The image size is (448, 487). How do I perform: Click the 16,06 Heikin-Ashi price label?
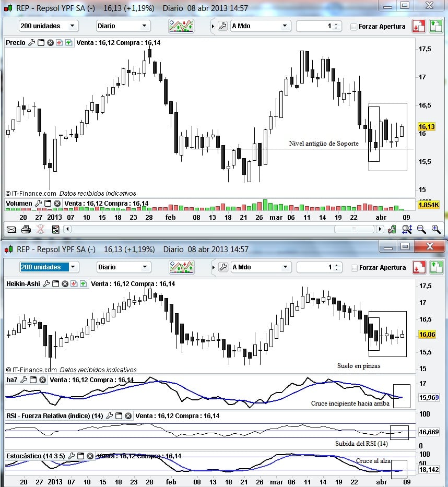(427, 334)
